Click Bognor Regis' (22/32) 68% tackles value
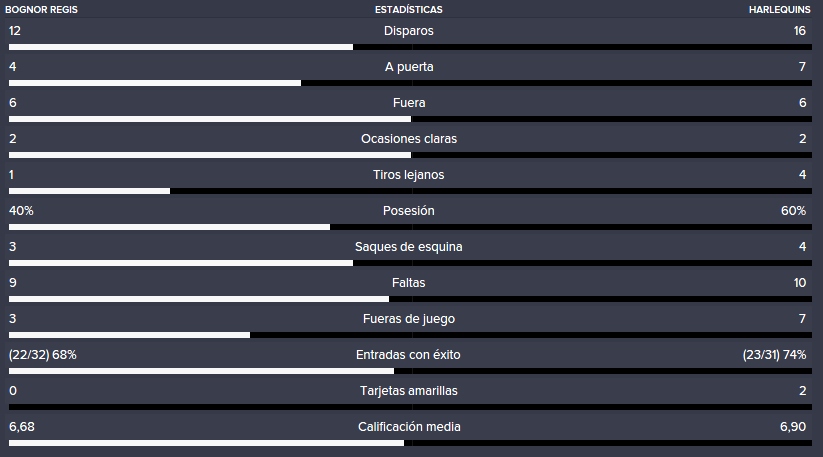Image resolution: width=823 pixels, height=457 pixels. (43, 355)
